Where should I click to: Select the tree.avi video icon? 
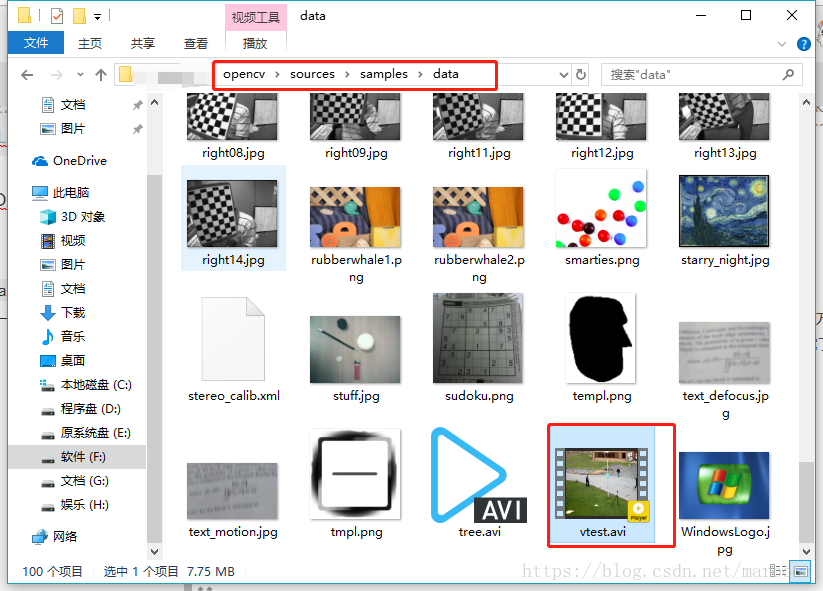(x=479, y=476)
